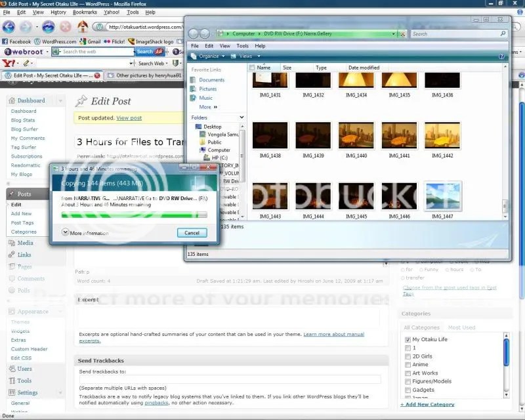Expand More favorite links arrow
This screenshot has height=420, width=525.
pos(215,107)
